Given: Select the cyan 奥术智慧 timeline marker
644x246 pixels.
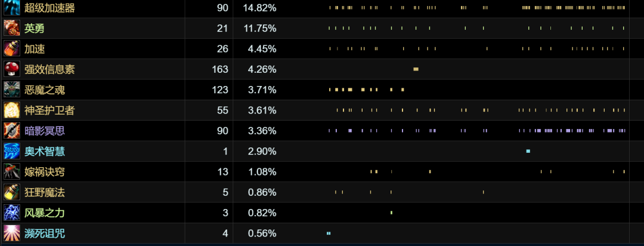Looking at the screenshot, I should click(x=528, y=152).
